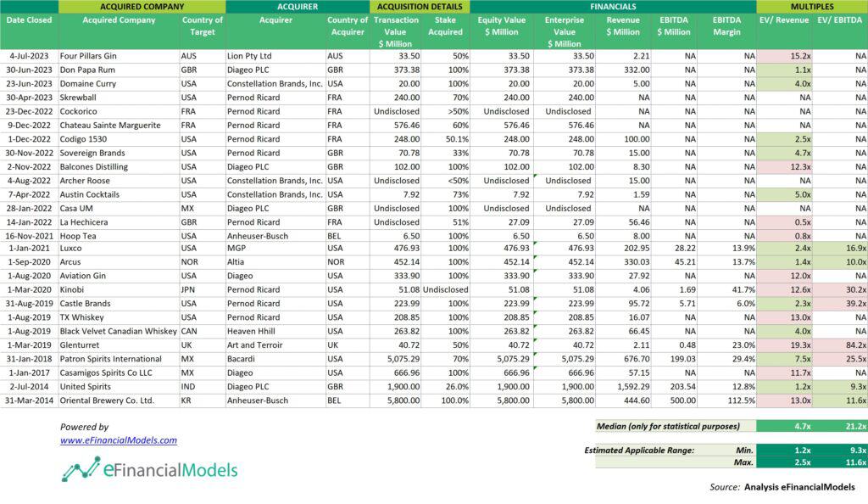The width and height of the screenshot is (868, 504).
Task: Click the Archer Roose cell
Action: (119, 181)
